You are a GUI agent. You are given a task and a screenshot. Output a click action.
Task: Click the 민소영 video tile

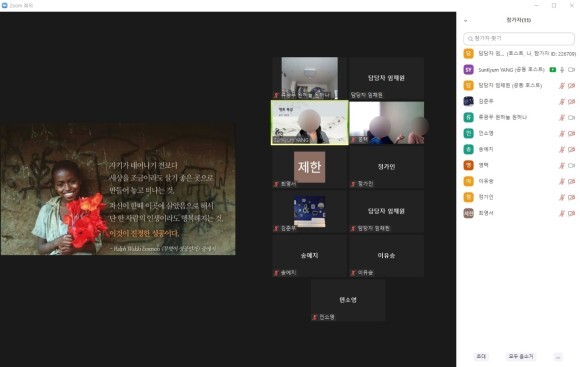point(348,300)
